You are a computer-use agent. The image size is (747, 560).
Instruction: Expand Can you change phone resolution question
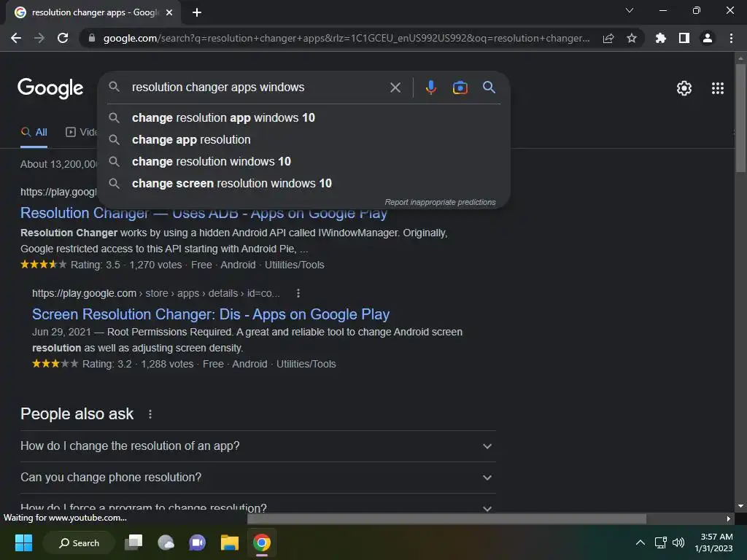click(258, 478)
